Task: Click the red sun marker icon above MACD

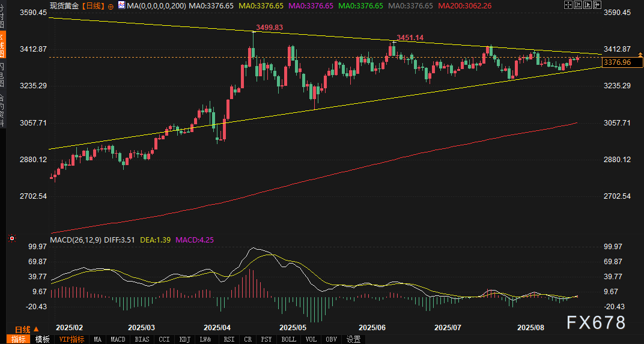Action: [11, 238]
